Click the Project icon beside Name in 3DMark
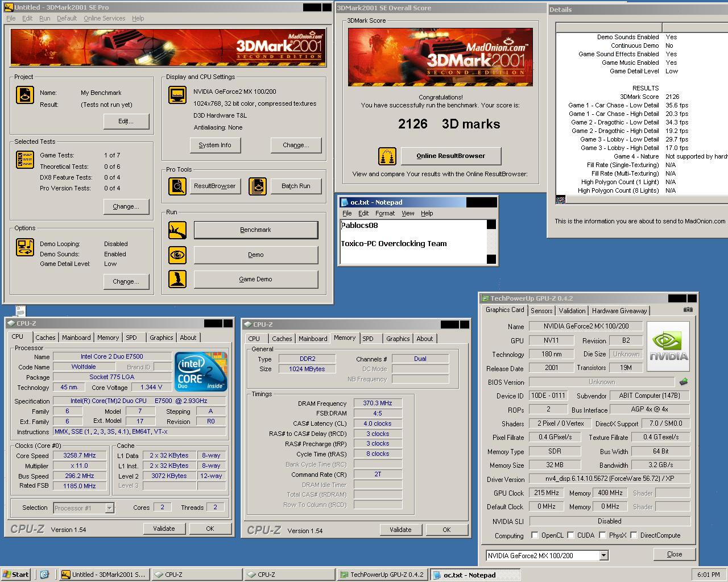 (24, 95)
